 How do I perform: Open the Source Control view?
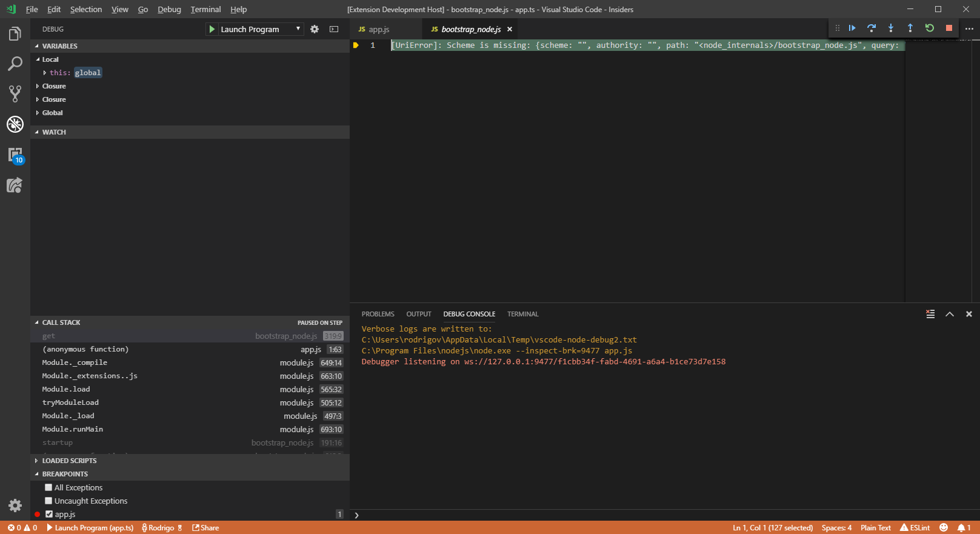pos(15,94)
